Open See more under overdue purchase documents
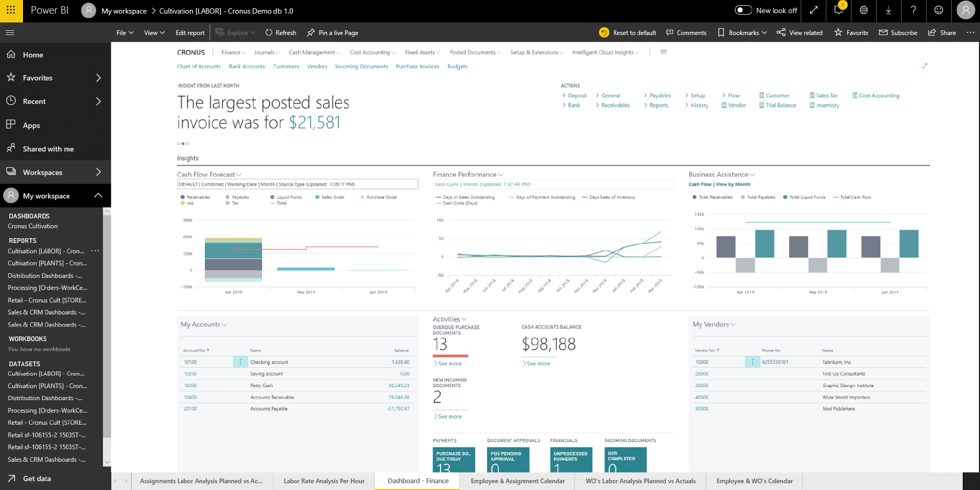This screenshot has width=980, height=490. pyautogui.click(x=448, y=363)
